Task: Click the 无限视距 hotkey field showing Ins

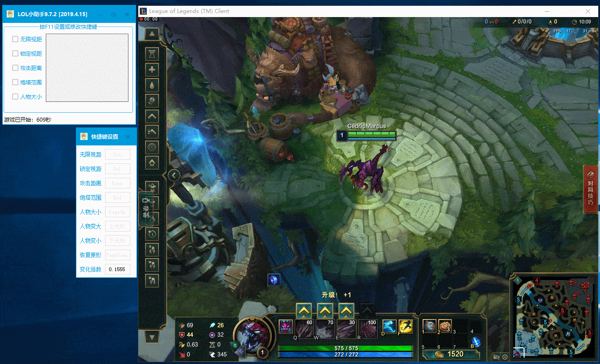Action: (x=118, y=154)
